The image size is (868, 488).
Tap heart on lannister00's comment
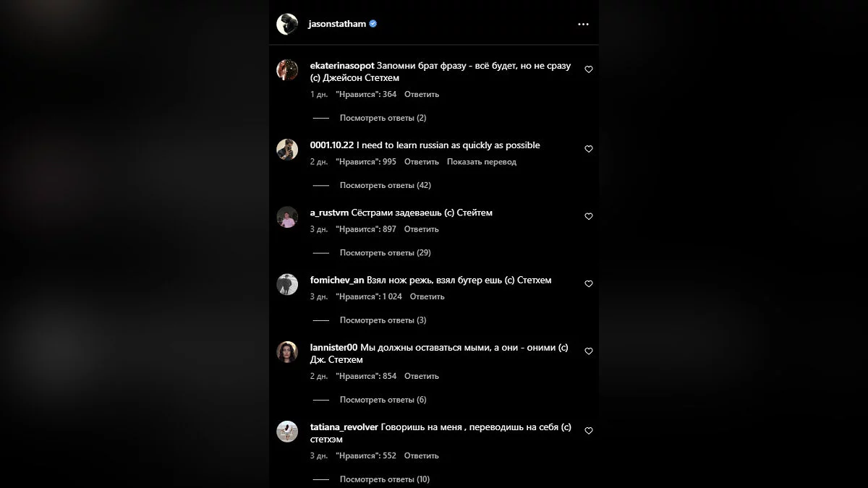coord(589,351)
